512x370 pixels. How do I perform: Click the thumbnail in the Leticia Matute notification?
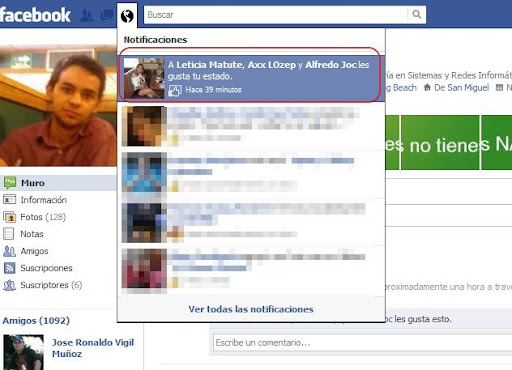point(144,78)
